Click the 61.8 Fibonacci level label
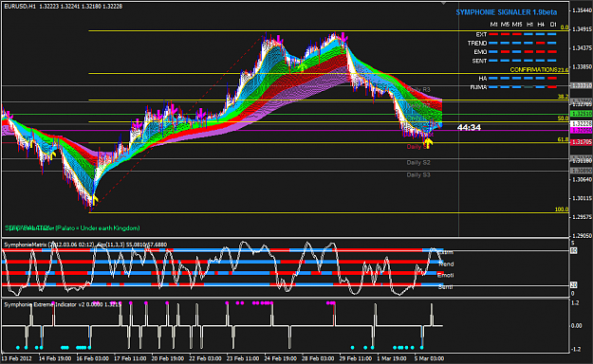This screenshot has width=593, height=364. click(563, 139)
